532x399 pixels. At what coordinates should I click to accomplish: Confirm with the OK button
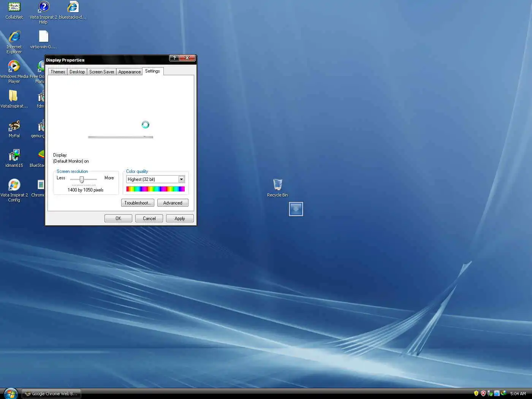[118, 218]
